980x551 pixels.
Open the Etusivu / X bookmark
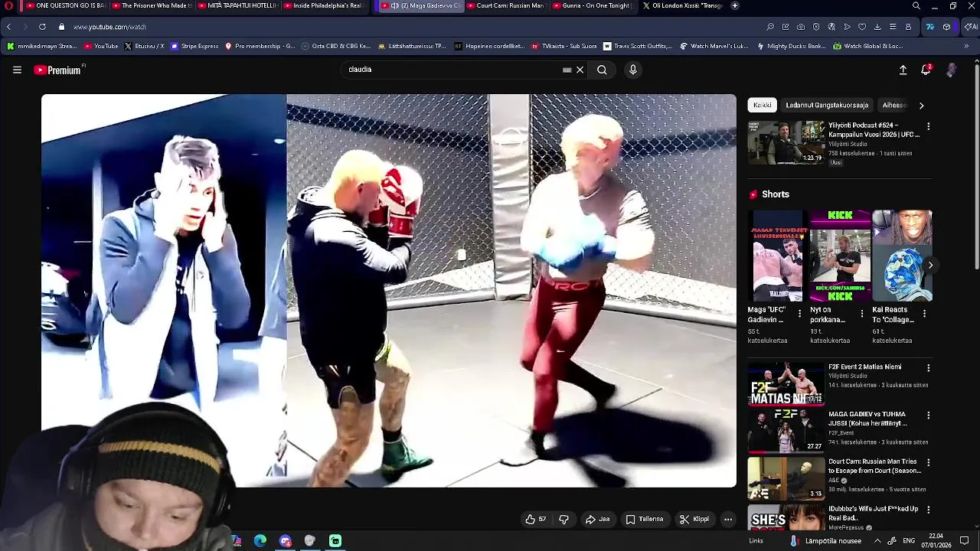tap(143, 46)
